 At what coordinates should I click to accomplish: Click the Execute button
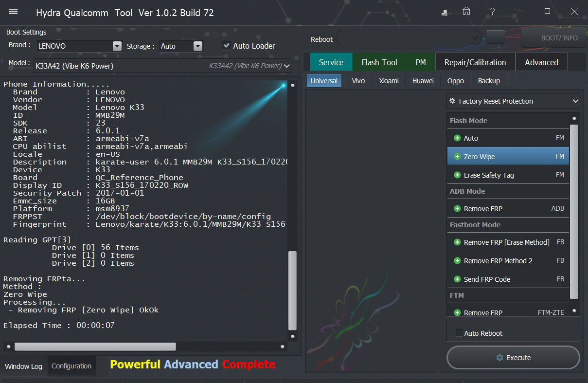point(513,358)
